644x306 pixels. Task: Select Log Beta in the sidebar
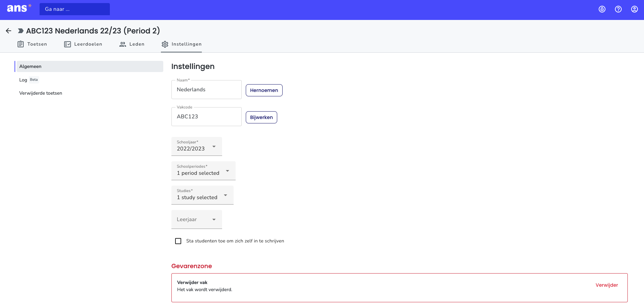click(x=29, y=80)
